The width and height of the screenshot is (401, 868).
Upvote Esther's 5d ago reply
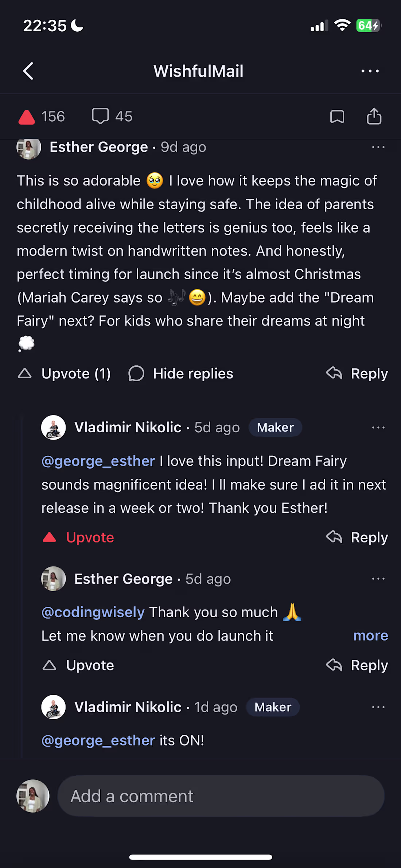pyautogui.click(x=78, y=666)
